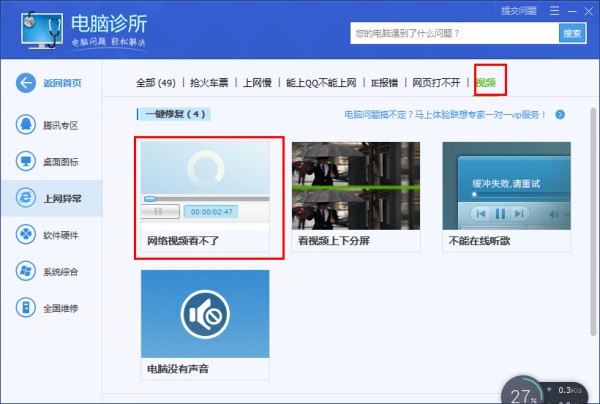Viewport: 600px width, 404px height.
Task: Open the 网页打不开 tab
Action: click(436, 83)
